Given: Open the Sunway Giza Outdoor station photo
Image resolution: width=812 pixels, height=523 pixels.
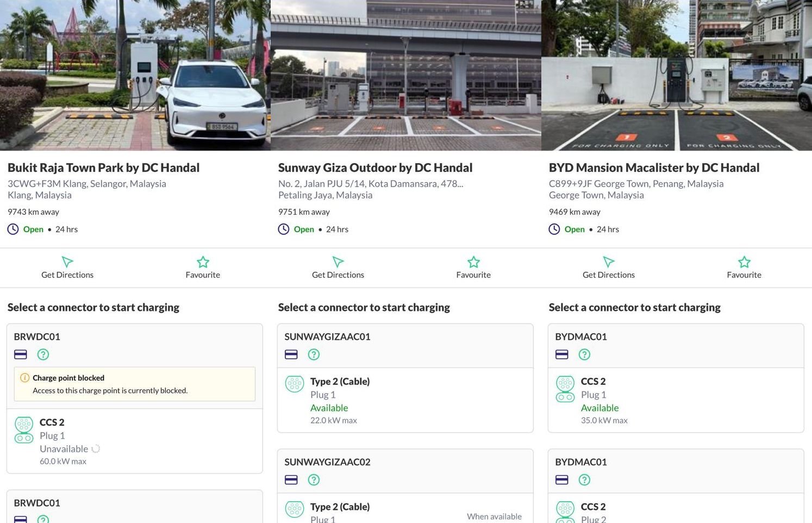Looking at the screenshot, I should click(x=405, y=75).
